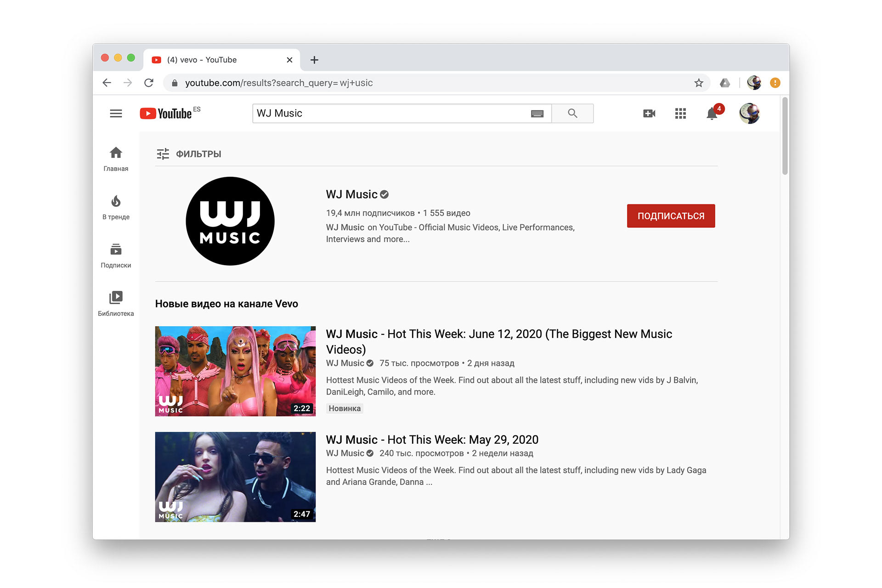
Task: Open the June 12 video thumbnail
Action: coord(235,371)
